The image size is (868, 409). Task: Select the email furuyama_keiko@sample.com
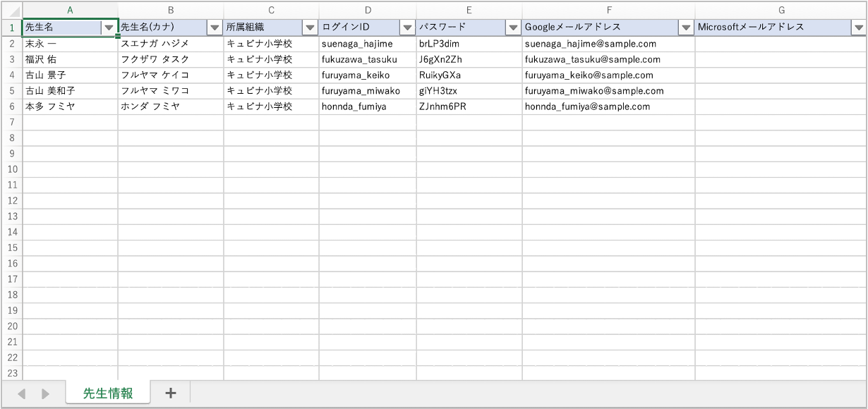click(608, 75)
